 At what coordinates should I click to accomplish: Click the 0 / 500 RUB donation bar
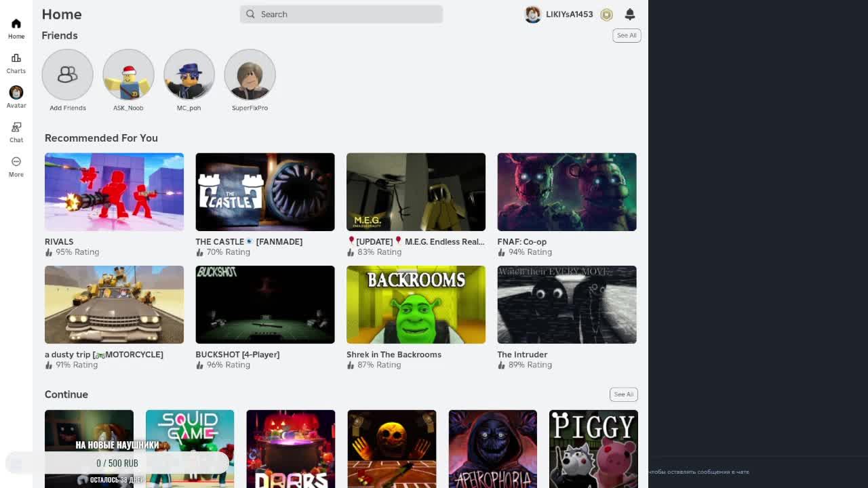117,463
